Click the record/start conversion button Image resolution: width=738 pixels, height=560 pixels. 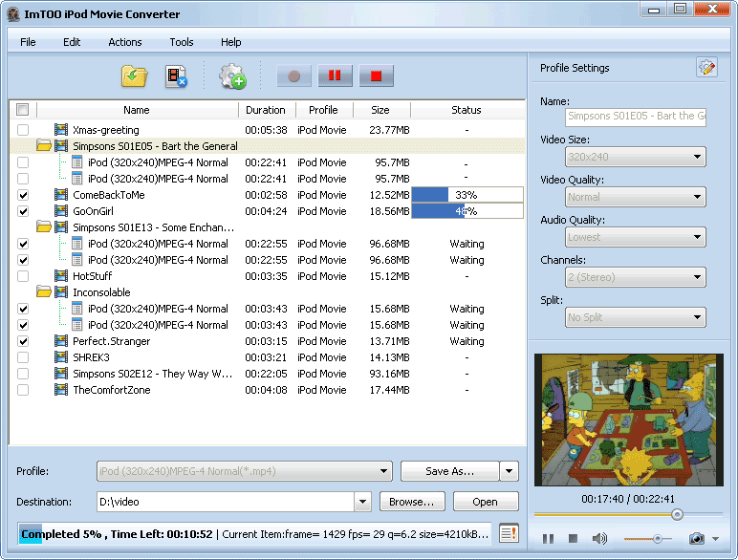[x=293, y=75]
